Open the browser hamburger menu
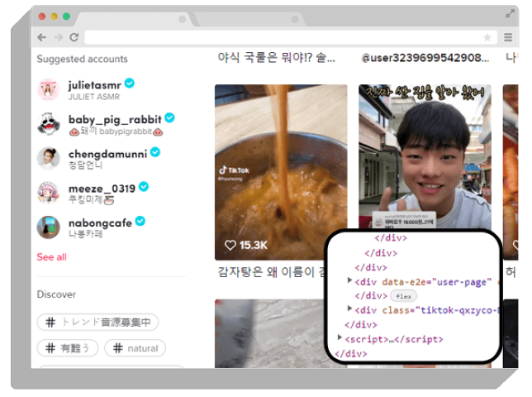532x397 pixels. [x=508, y=37]
